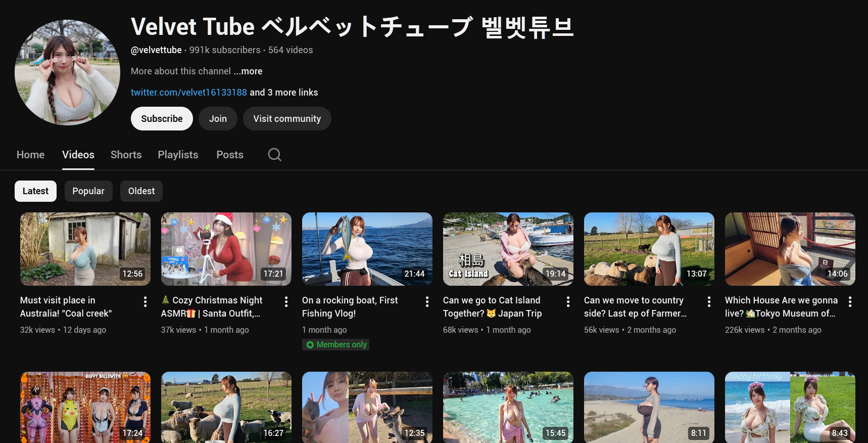Click the "564 videos" count text
868x443 pixels.
[x=291, y=50]
